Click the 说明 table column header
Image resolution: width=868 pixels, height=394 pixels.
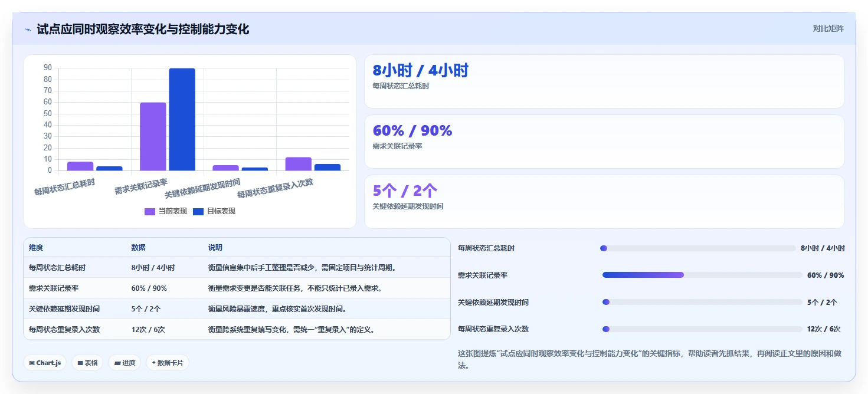point(215,248)
